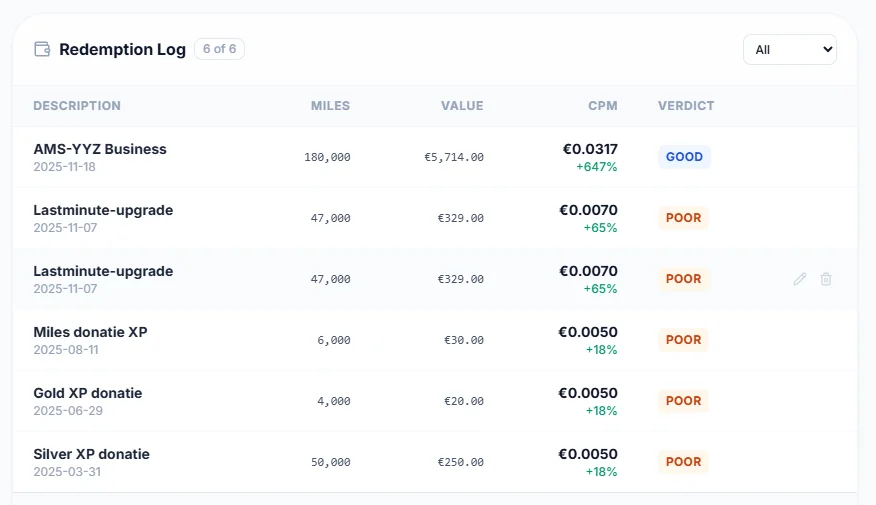This screenshot has height=505, width=876.
Task: Click the 50,000 miles value
Action: point(331,463)
